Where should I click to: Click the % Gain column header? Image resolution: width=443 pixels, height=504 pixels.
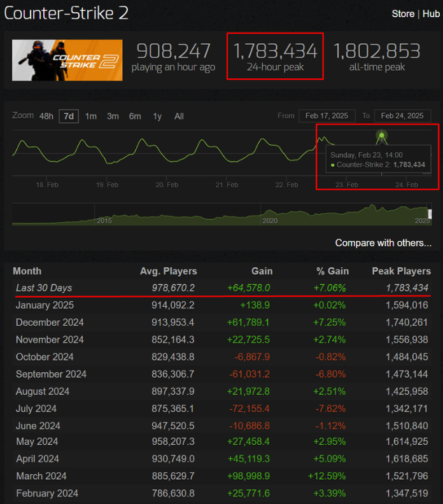point(331,271)
